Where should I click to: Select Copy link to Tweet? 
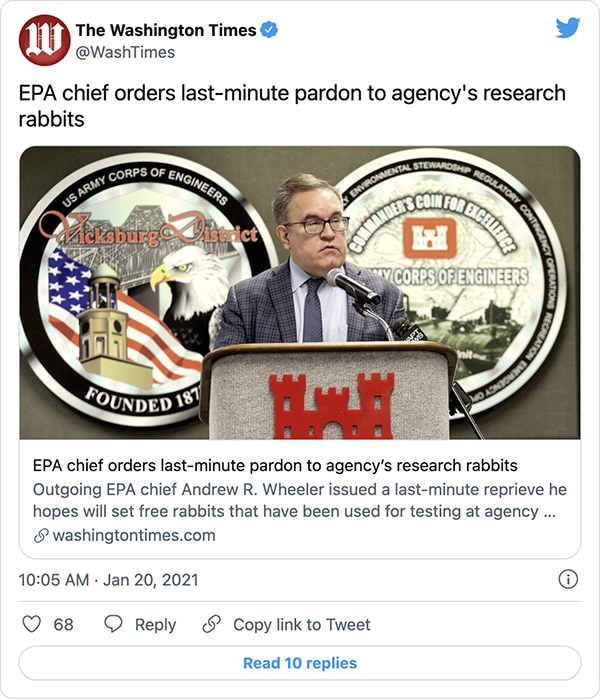(x=301, y=624)
